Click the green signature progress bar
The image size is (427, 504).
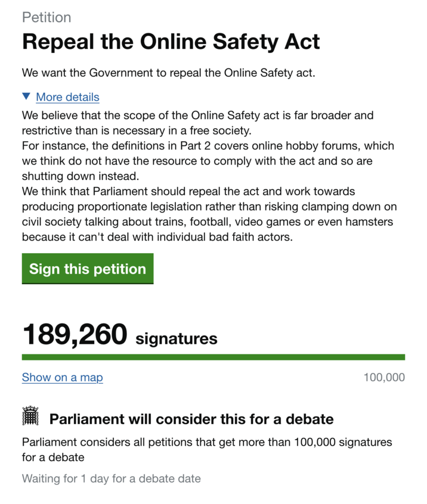(x=213, y=357)
